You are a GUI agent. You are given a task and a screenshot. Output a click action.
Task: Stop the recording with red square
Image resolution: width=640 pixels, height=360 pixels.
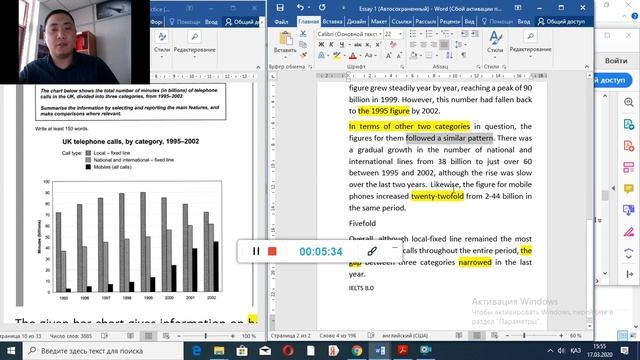point(272,251)
